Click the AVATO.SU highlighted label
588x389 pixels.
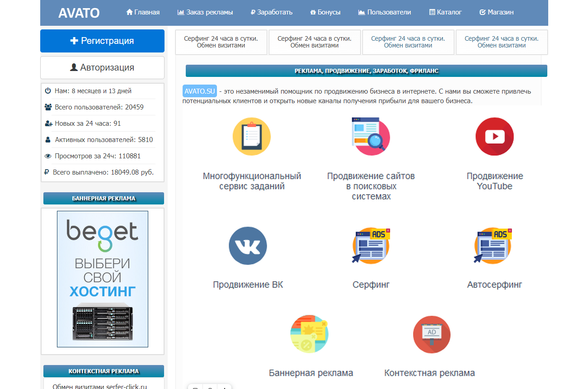point(200,91)
